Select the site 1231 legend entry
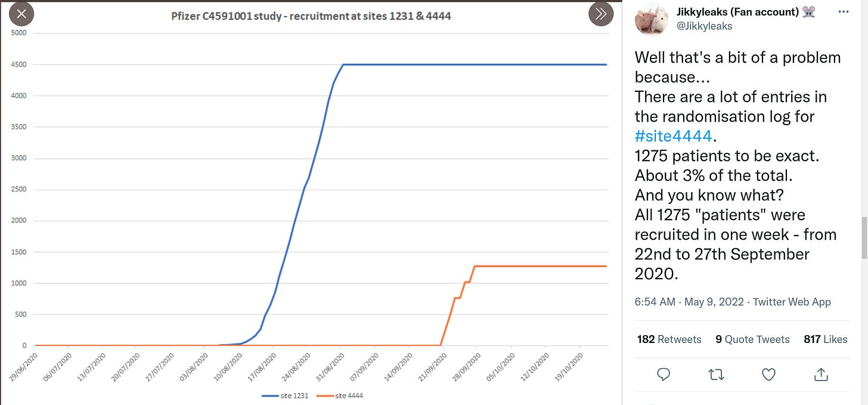 coord(285,395)
